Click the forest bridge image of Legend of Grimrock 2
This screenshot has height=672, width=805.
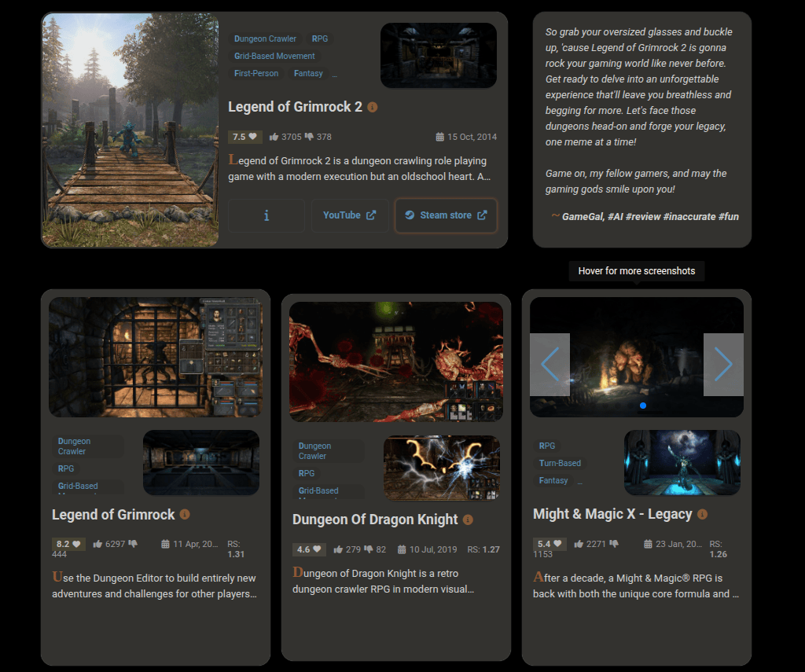click(130, 130)
